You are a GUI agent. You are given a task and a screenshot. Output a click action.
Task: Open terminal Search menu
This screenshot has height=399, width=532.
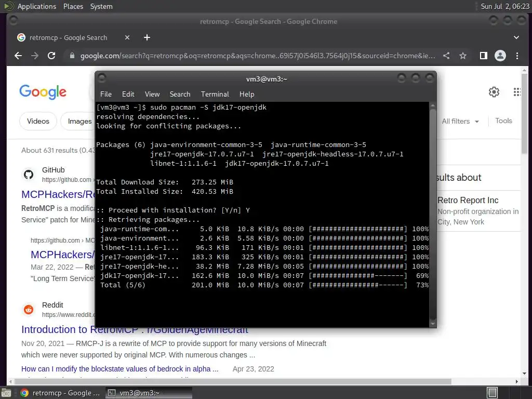pyautogui.click(x=180, y=94)
